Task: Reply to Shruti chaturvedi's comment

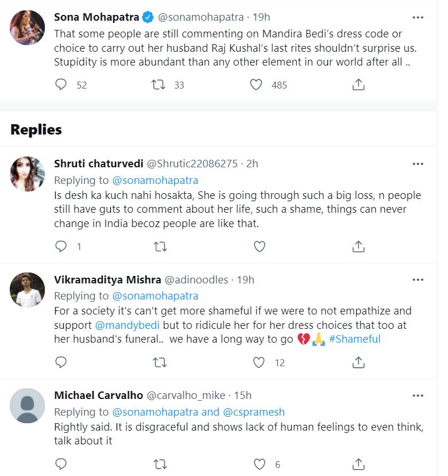Action: click(x=61, y=247)
